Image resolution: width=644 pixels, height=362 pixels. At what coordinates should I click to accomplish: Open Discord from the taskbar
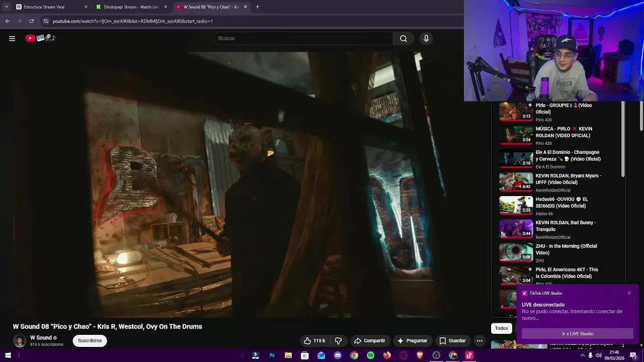point(338,355)
